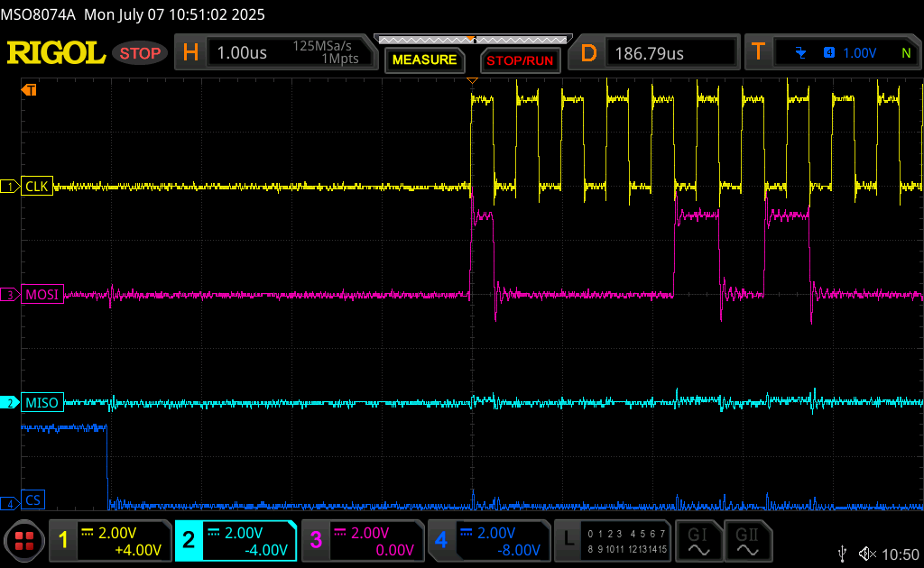Screen dimensions: 924x568
Task: Click the orange H horizontal icon
Action: click(x=190, y=52)
